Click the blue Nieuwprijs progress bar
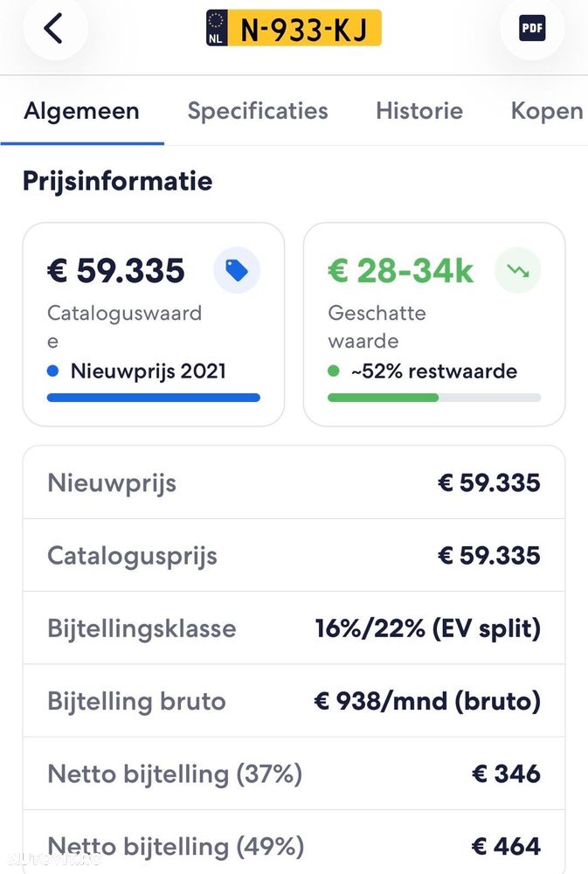 [x=154, y=398]
